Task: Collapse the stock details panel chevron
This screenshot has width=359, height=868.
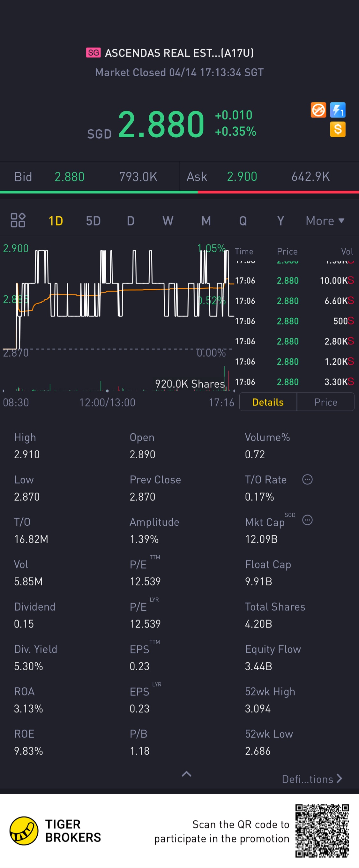Action: tap(186, 774)
